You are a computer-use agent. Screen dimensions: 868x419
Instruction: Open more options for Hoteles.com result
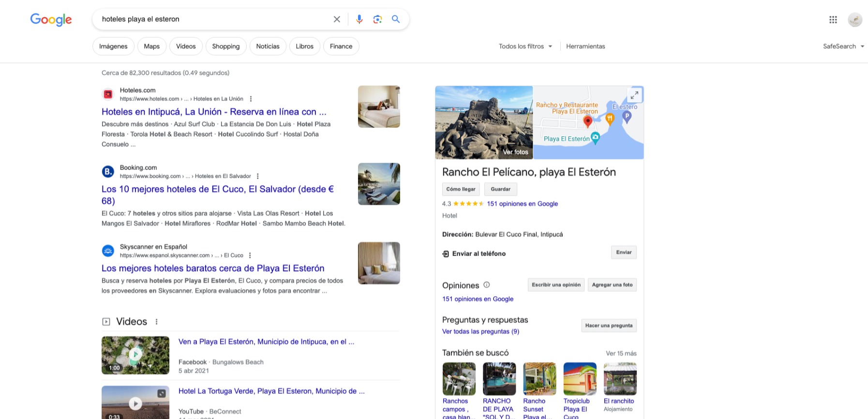pyautogui.click(x=251, y=99)
